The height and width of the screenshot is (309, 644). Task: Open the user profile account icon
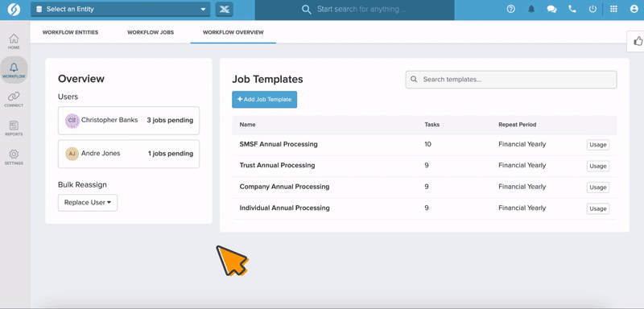click(x=634, y=9)
